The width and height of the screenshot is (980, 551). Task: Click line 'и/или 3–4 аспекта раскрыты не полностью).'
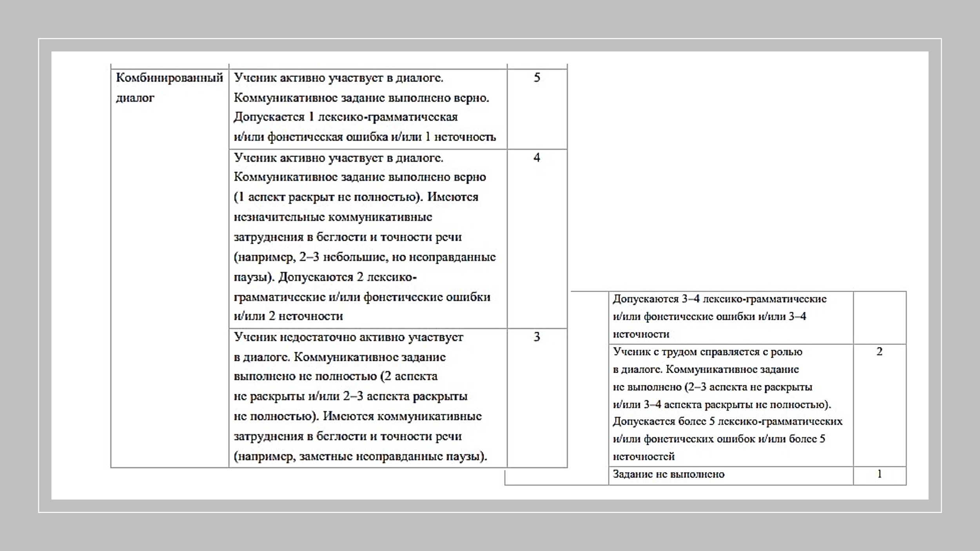pos(722,404)
